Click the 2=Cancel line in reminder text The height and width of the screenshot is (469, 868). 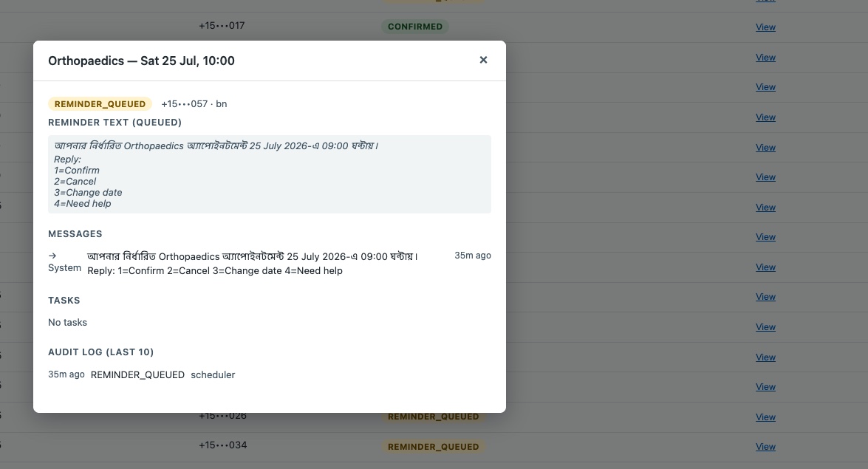point(75,182)
